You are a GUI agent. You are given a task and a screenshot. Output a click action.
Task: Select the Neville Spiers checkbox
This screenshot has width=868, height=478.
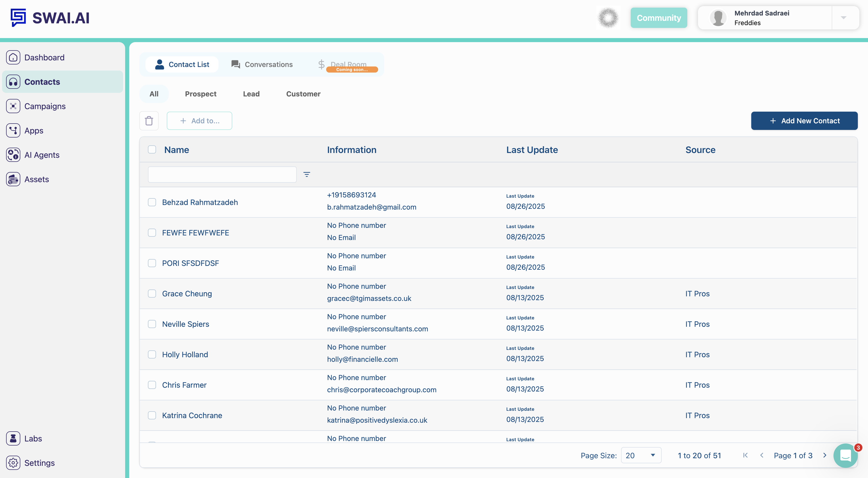pyautogui.click(x=152, y=324)
